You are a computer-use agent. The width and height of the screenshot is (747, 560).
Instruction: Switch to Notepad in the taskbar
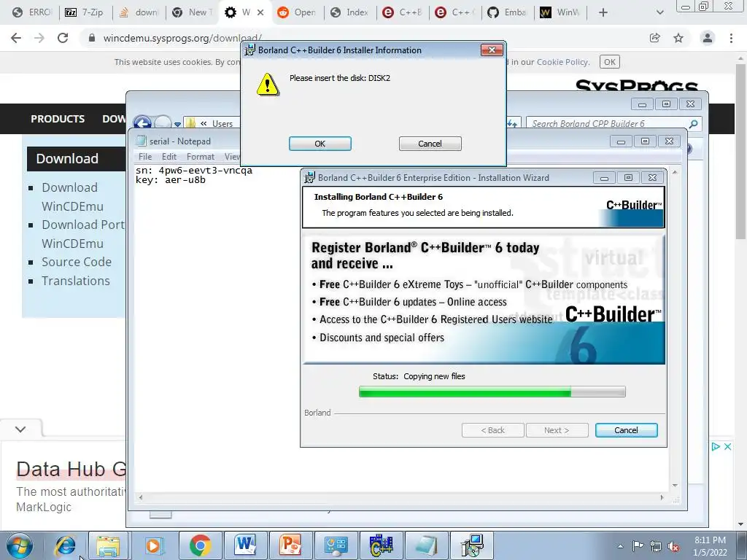click(426, 545)
